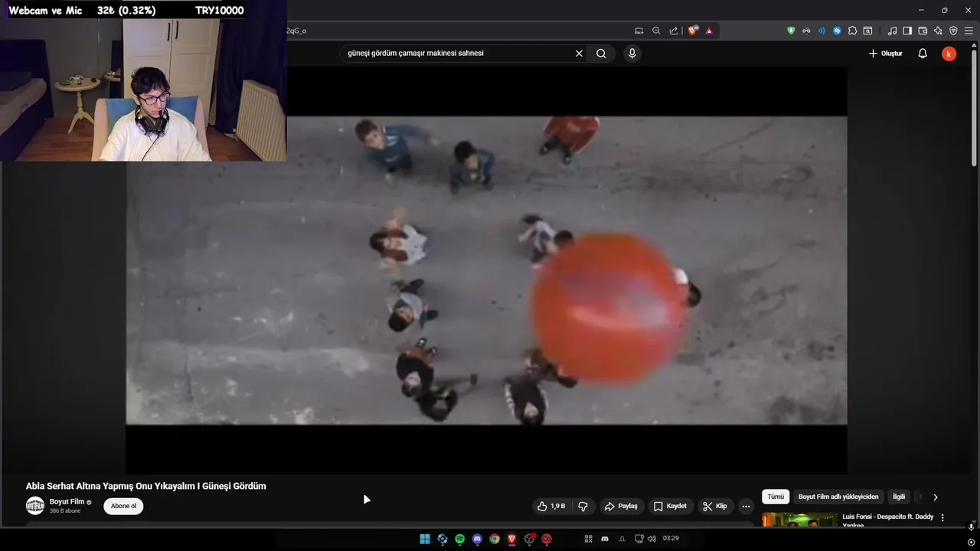Screen dimensions: 980x551
Task: Select the İlgili filter chip
Action: point(899,497)
